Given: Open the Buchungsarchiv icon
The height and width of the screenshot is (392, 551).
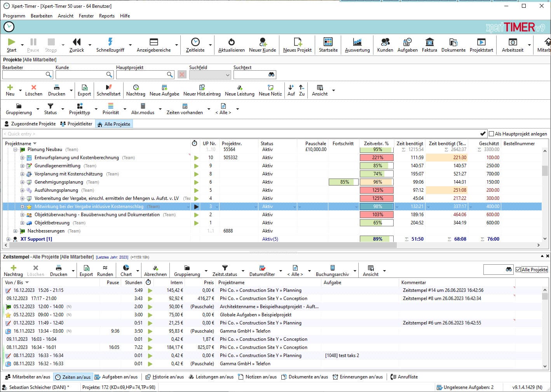Looking at the screenshot, I should pos(332,271).
